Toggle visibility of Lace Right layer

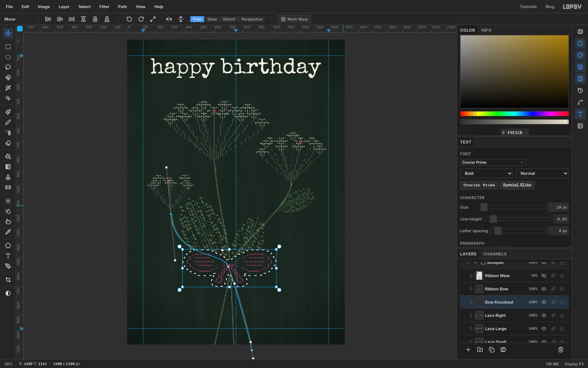pyautogui.click(x=544, y=315)
